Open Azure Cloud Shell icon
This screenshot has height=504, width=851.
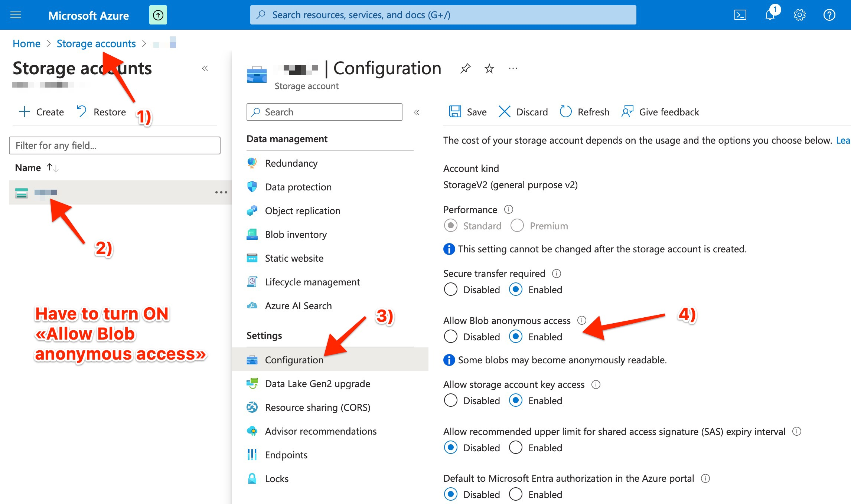coord(740,15)
